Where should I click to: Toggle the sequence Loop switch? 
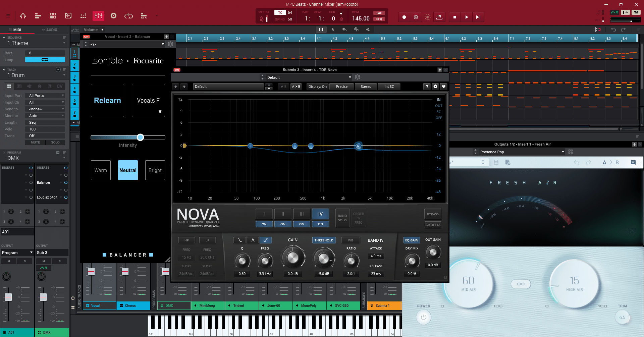45,60
